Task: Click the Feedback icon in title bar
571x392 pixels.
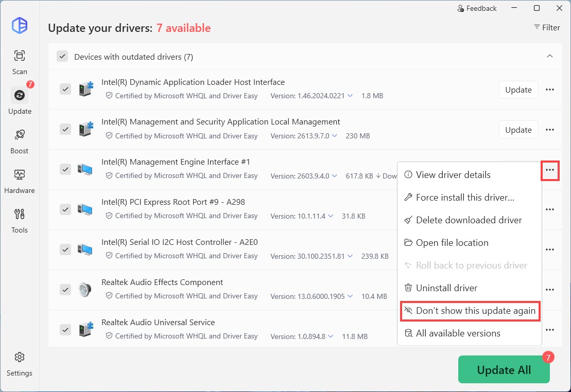Action: point(460,8)
